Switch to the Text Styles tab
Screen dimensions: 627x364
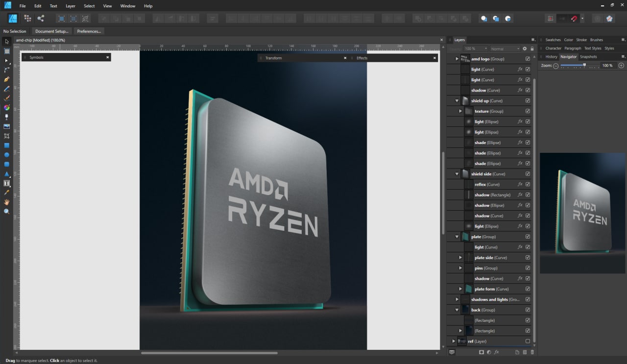[593, 49]
